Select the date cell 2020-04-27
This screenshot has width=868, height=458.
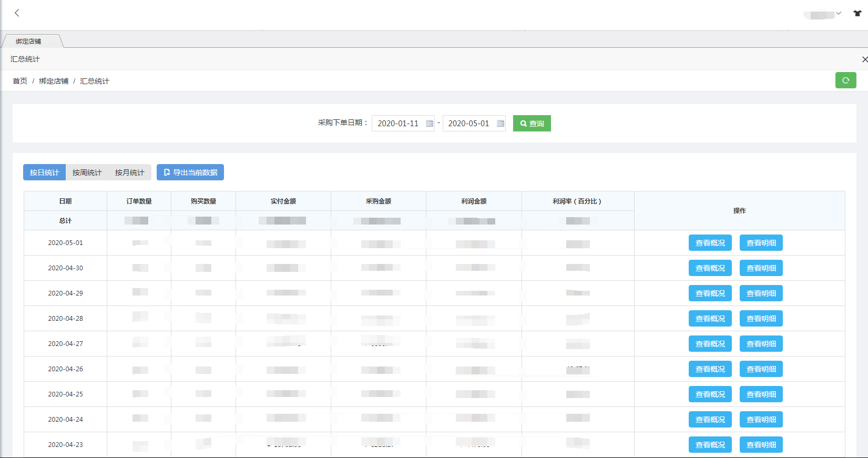coord(66,344)
